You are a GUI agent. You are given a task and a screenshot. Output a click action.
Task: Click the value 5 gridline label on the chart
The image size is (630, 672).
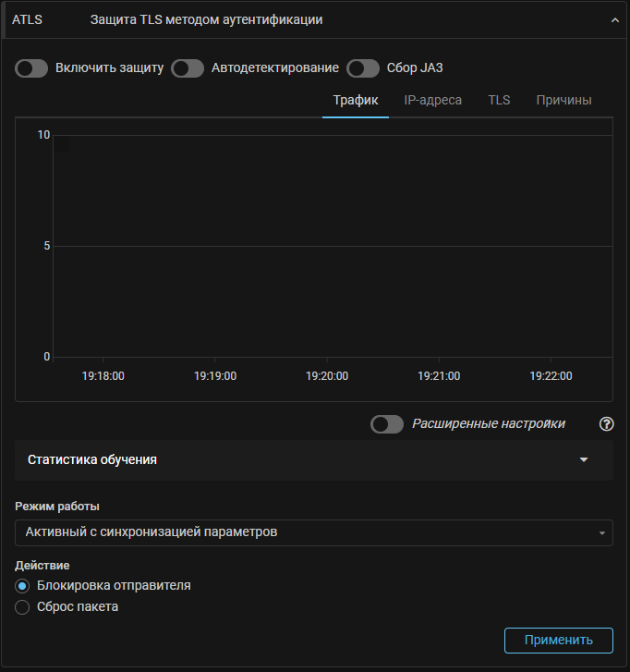coord(44,246)
